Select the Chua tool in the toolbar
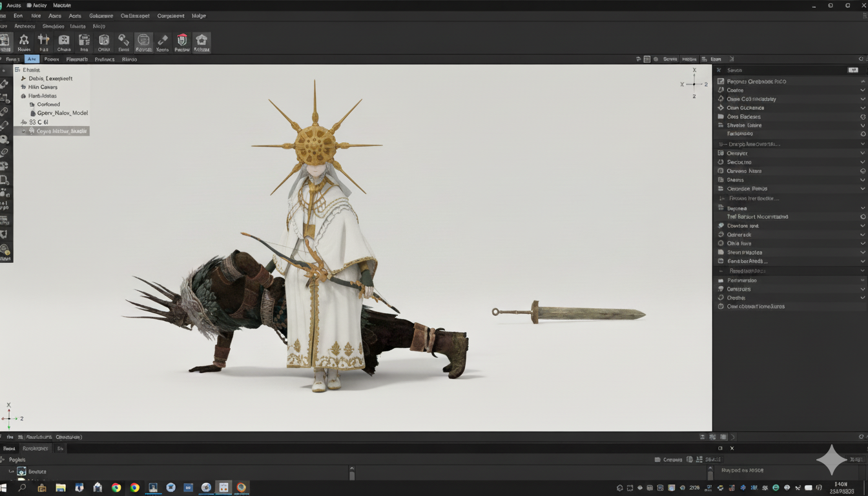Image resolution: width=868 pixels, height=496 pixels. (64, 42)
